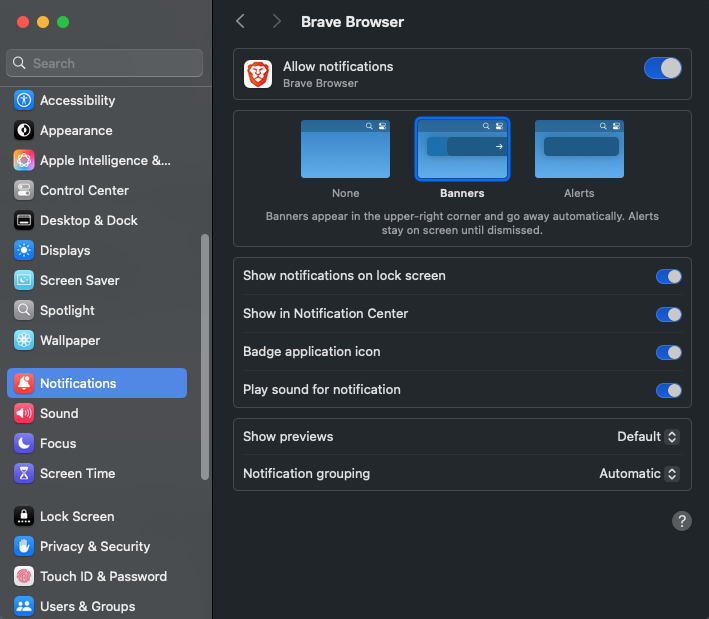This screenshot has height=619, width=709.
Task: Open the Focus moon icon
Action: coord(24,443)
